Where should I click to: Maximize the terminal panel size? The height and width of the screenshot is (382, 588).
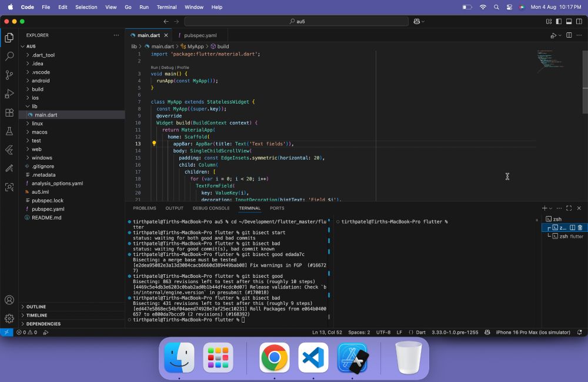click(x=569, y=208)
